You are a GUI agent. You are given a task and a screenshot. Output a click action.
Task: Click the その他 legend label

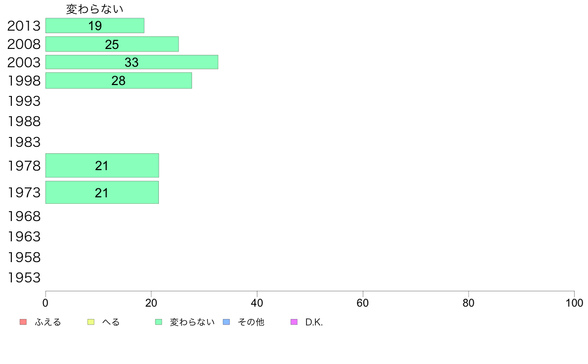[251, 322]
